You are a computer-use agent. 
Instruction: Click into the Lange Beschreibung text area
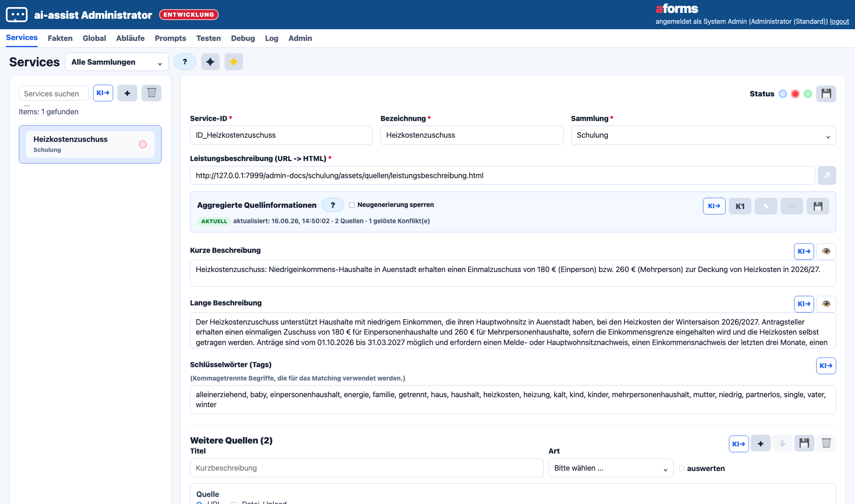coord(513,330)
